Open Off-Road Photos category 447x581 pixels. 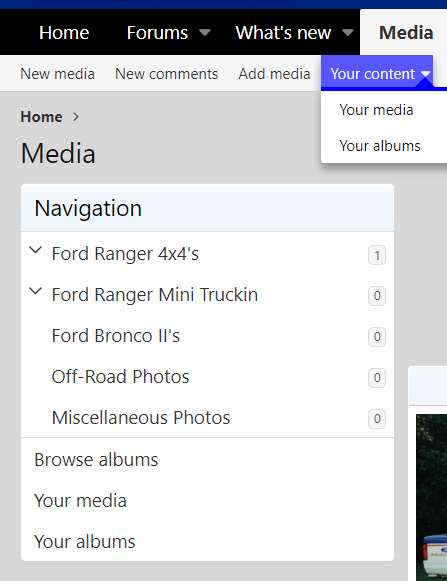click(120, 376)
